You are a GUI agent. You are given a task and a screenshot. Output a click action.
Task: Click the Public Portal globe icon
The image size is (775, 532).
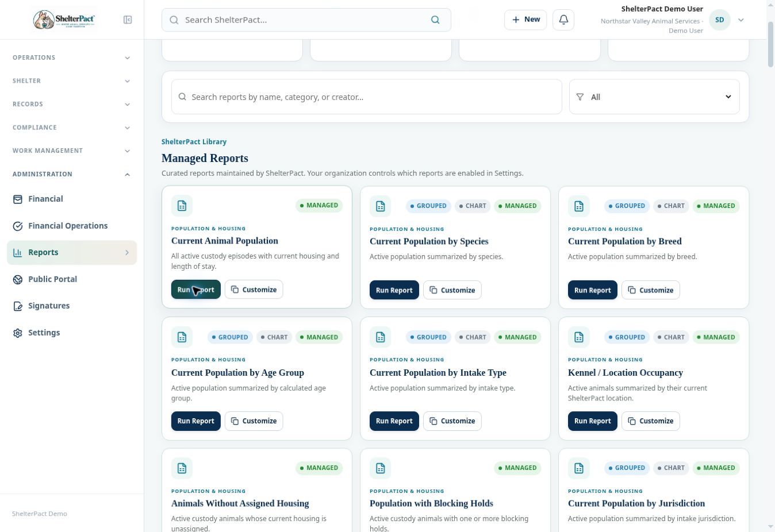18,280
